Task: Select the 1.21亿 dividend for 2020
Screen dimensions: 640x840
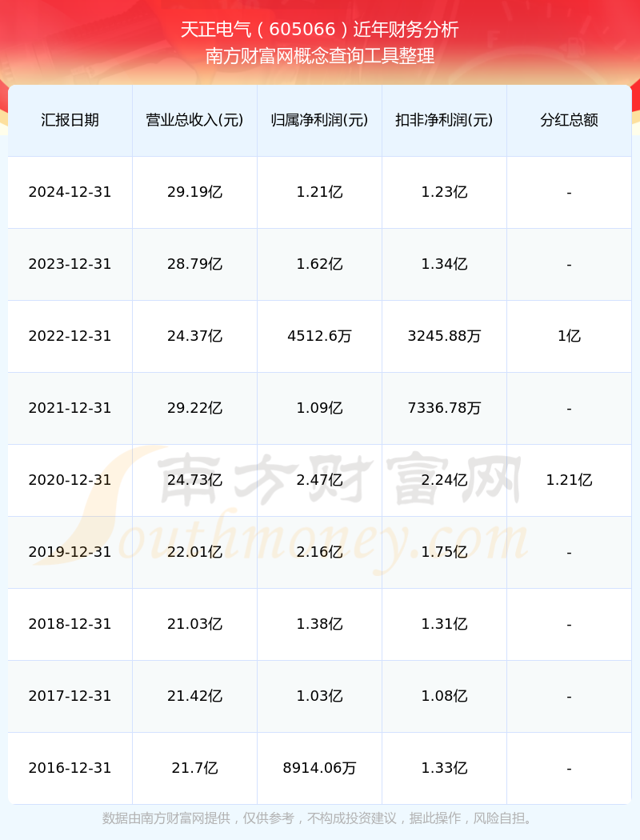Action: coord(569,480)
